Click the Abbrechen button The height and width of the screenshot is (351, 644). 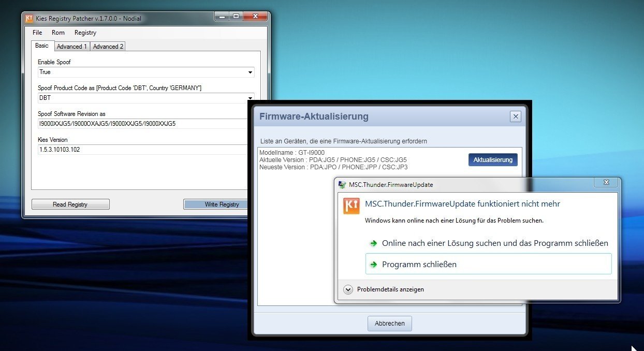pos(390,324)
